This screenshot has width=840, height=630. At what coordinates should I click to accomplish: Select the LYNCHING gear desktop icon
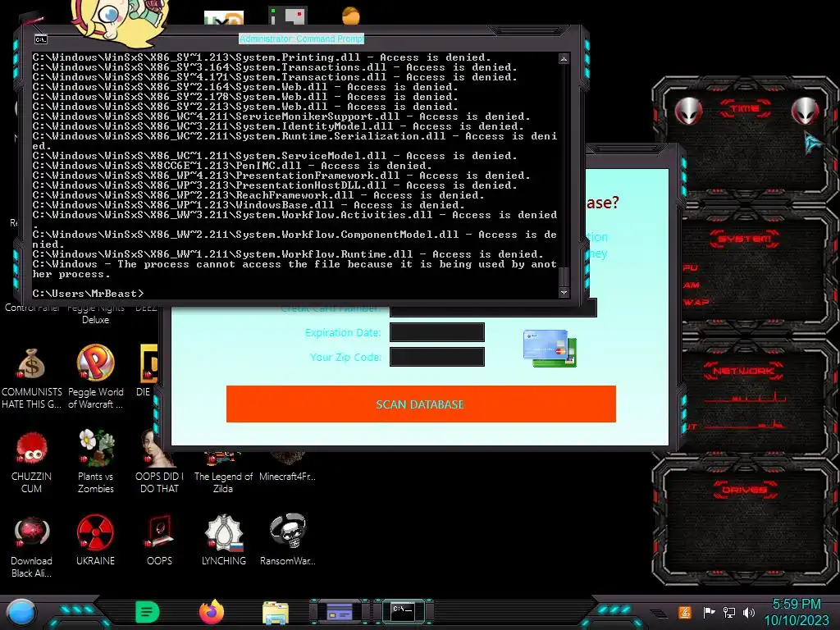(x=223, y=532)
